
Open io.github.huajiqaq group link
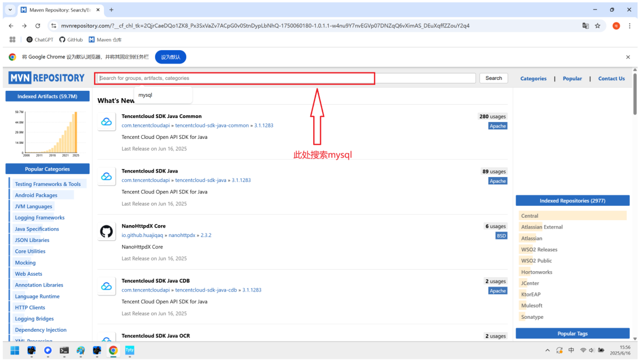pyautogui.click(x=142, y=235)
